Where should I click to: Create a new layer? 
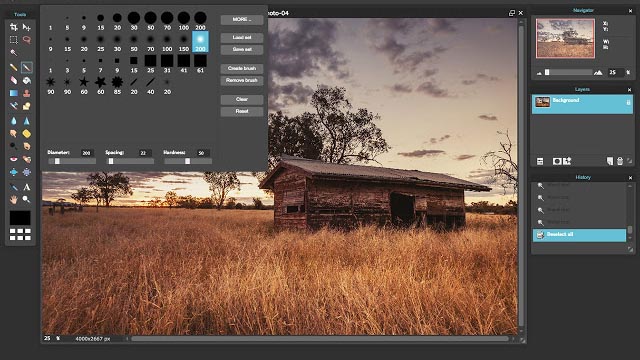pos(610,162)
